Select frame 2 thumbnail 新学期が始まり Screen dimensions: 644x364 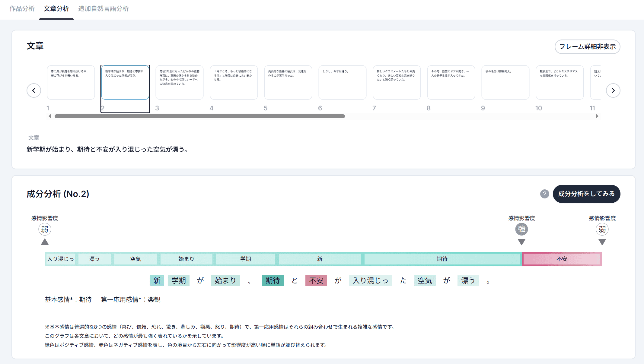coord(125,83)
